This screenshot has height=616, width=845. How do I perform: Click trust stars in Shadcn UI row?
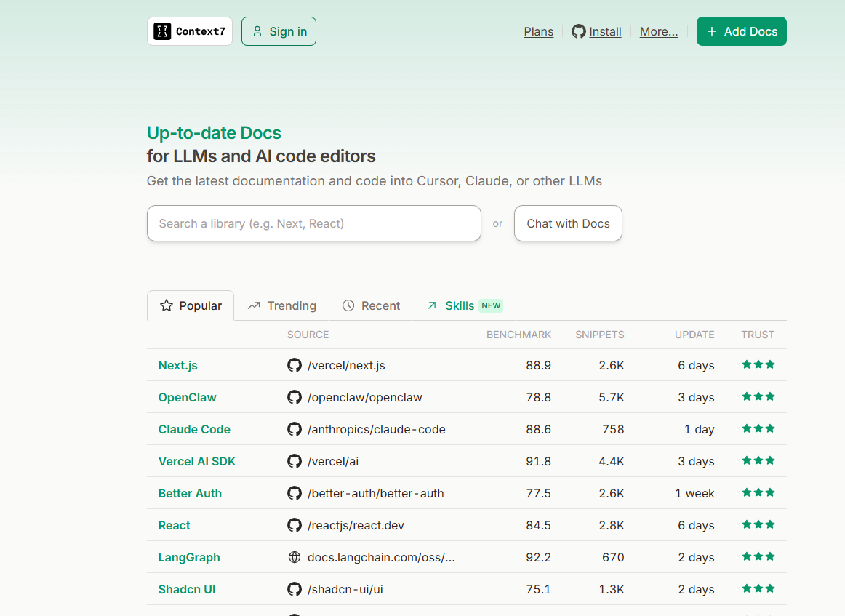(x=758, y=588)
